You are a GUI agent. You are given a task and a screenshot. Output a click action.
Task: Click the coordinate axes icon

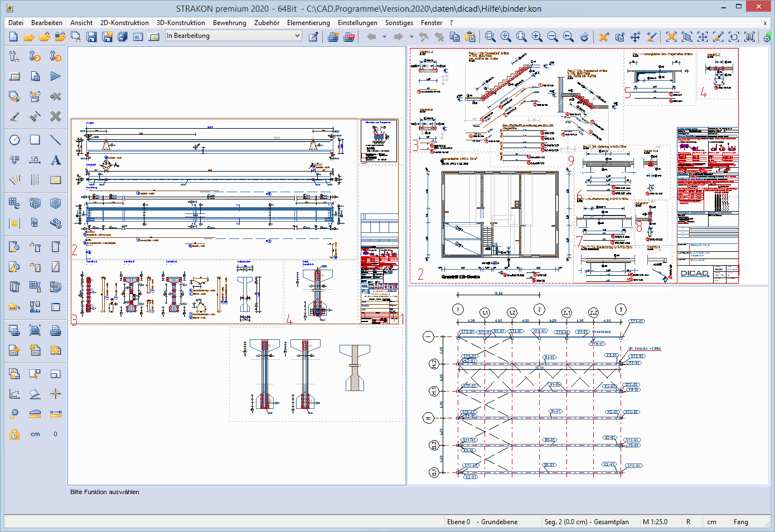[x=14, y=394]
